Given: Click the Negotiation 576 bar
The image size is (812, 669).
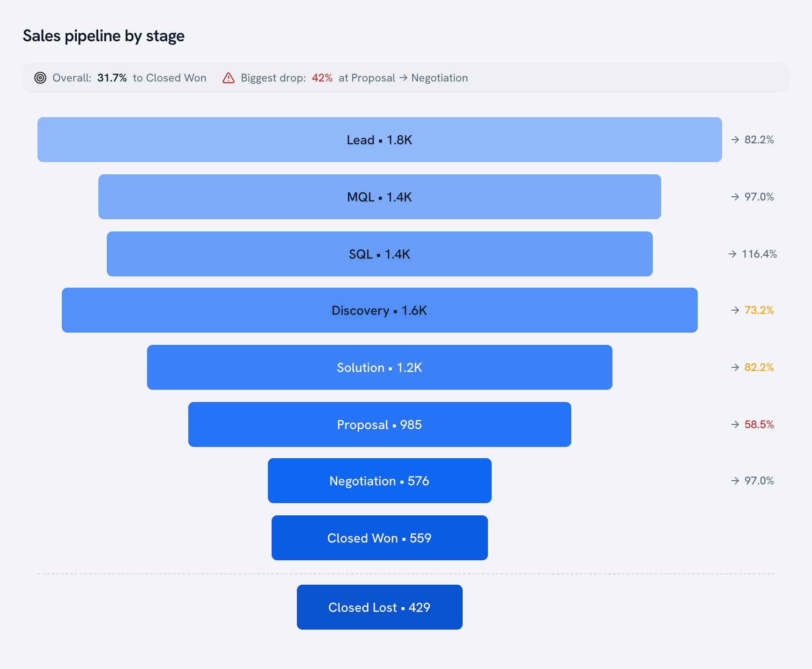Looking at the screenshot, I should click(380, 481).
